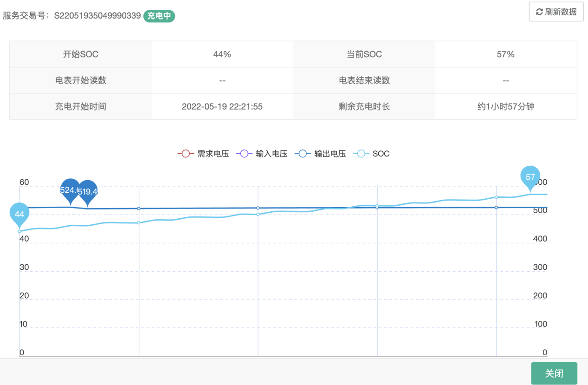Viewport: 588px width, 385px height.
Task: Select the 开始SOC value 44% cell
Action: [222, 54]
